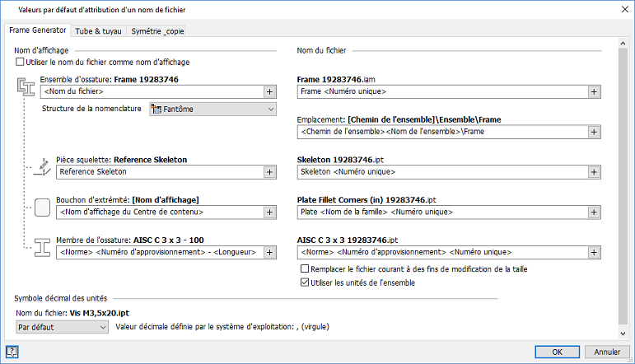
Task: Click the <Chemin de l'ensemble> location field
Action: tap(442, 132)
